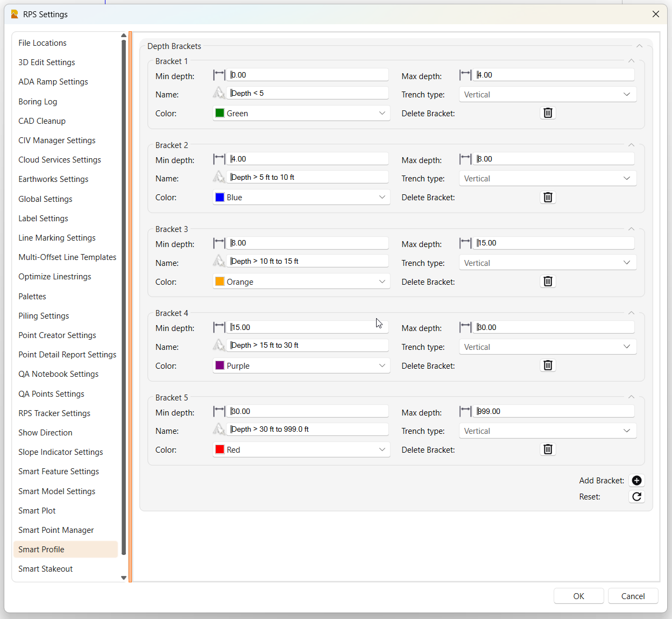Click the trash icon for Bracket 3
Viewport: 672px width, 619px height.
(x=548, y=282)
